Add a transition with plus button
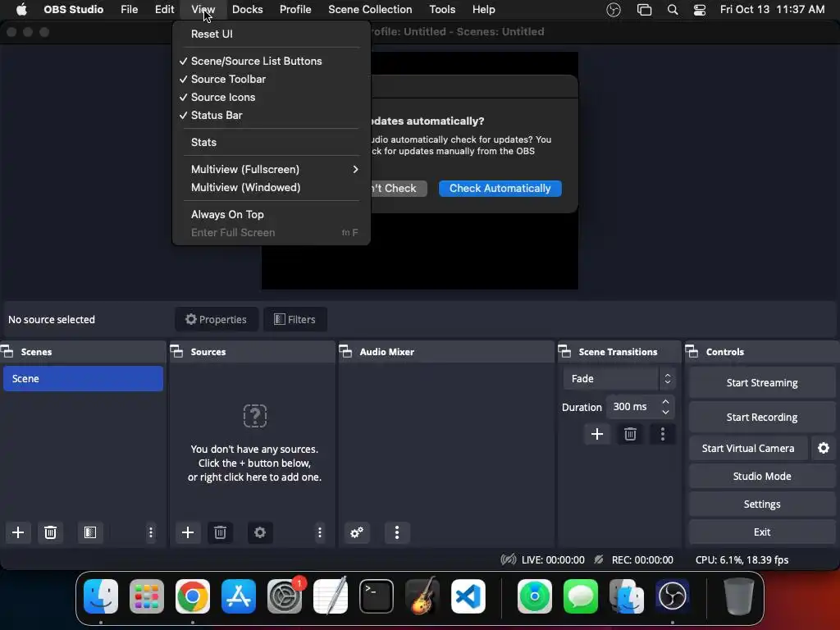840x630 pixels. pos(597,434)
